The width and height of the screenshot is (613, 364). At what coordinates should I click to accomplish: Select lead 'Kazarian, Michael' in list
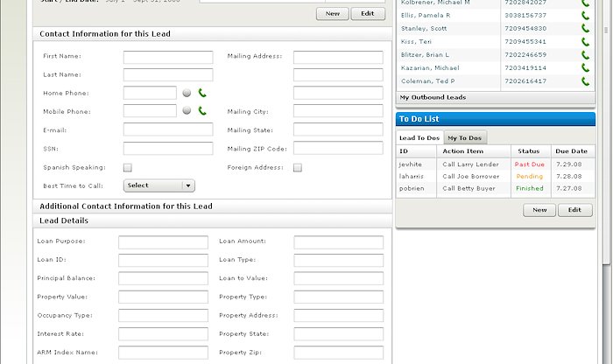[430, 68]
